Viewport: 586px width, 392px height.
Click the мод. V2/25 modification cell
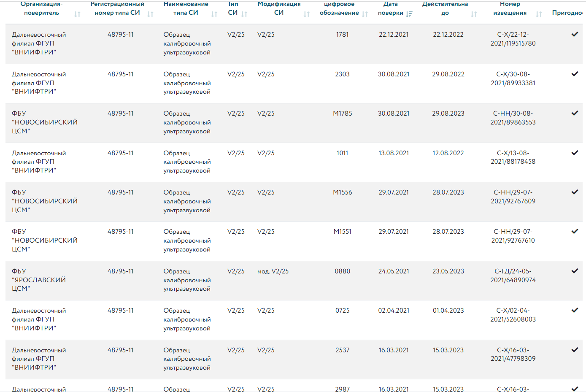tap(273, 271)
